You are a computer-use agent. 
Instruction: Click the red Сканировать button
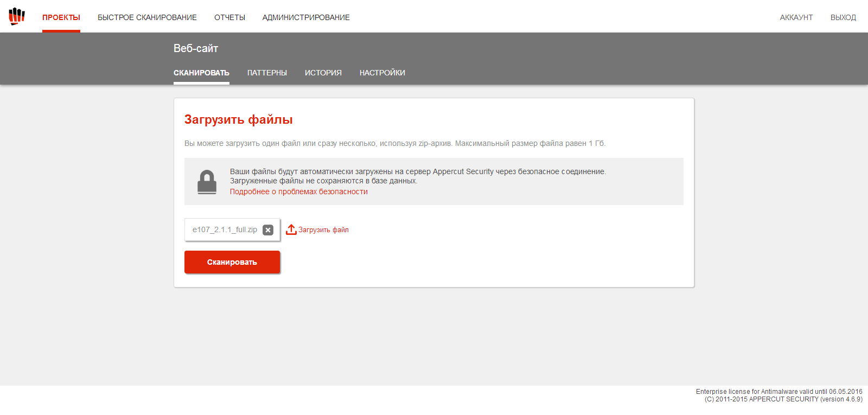(x=232, y=262)
